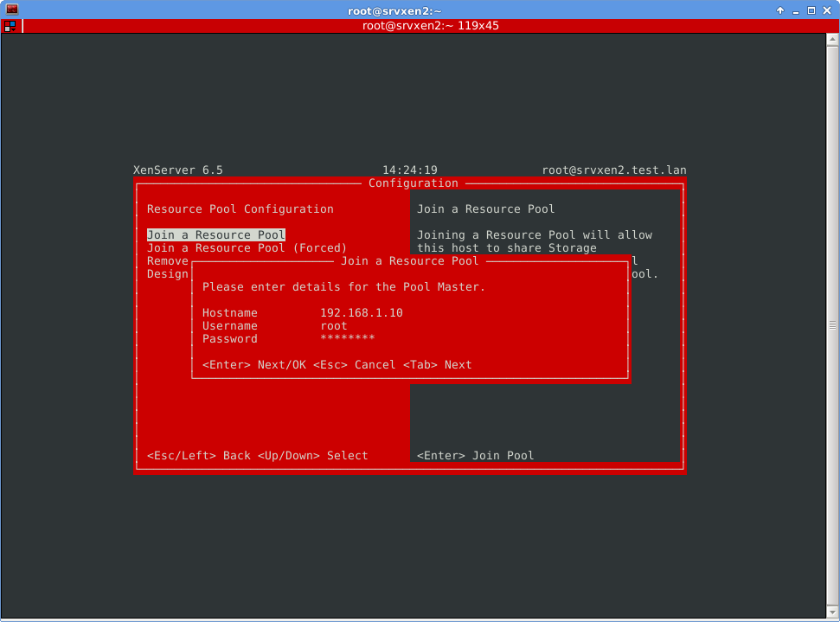
Task: Select 'Join a Resource Pool (Forced)' entry
Action: 247,248
